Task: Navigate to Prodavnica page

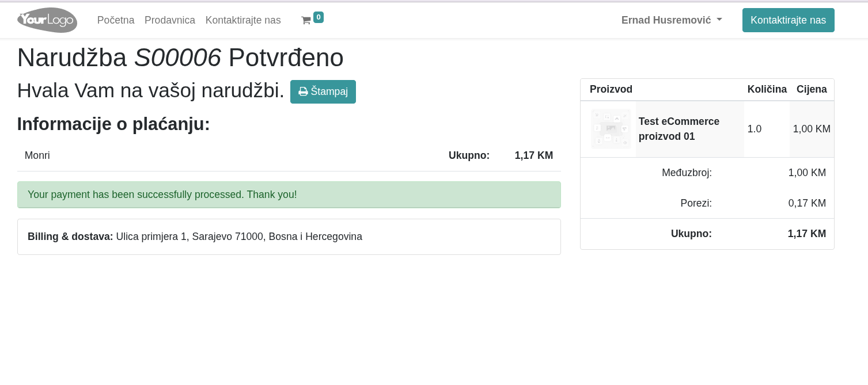Action: pyautogui.click(x=170, y=20)
